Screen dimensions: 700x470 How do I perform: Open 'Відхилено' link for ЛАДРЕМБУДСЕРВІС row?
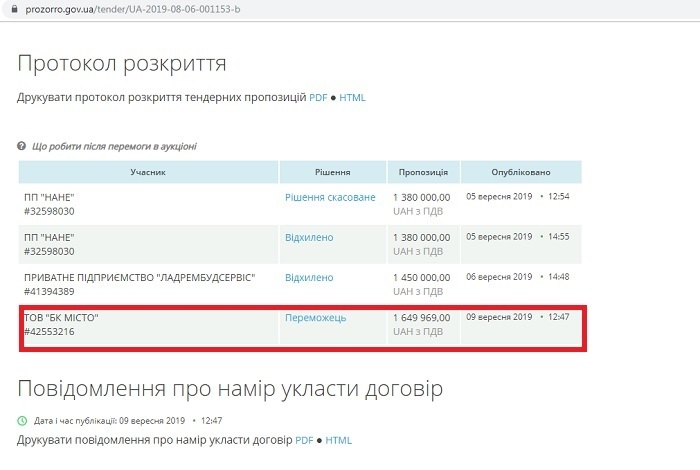(309, 278)
